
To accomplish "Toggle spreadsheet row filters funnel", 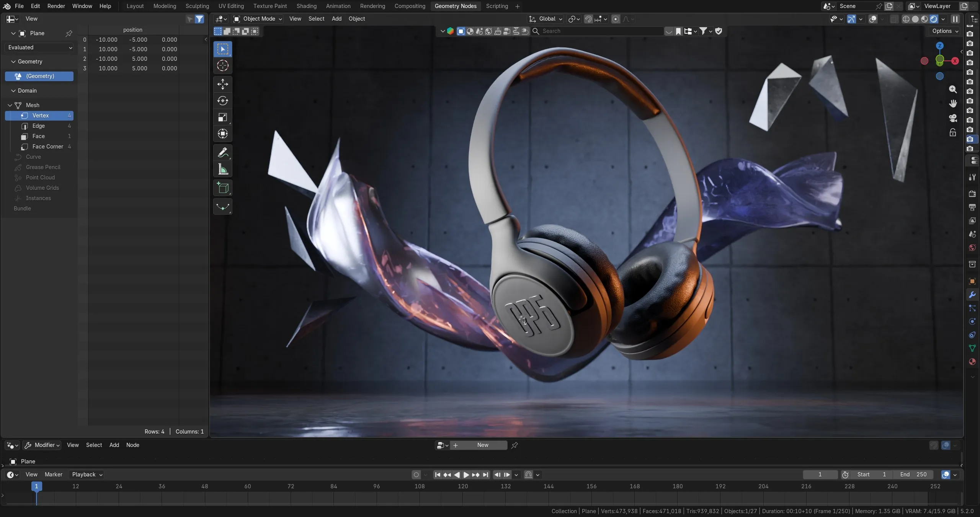I will click(199, 19).
